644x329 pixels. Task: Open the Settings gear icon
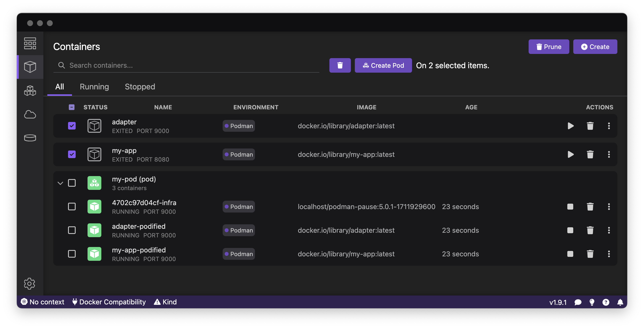[30, 284]
